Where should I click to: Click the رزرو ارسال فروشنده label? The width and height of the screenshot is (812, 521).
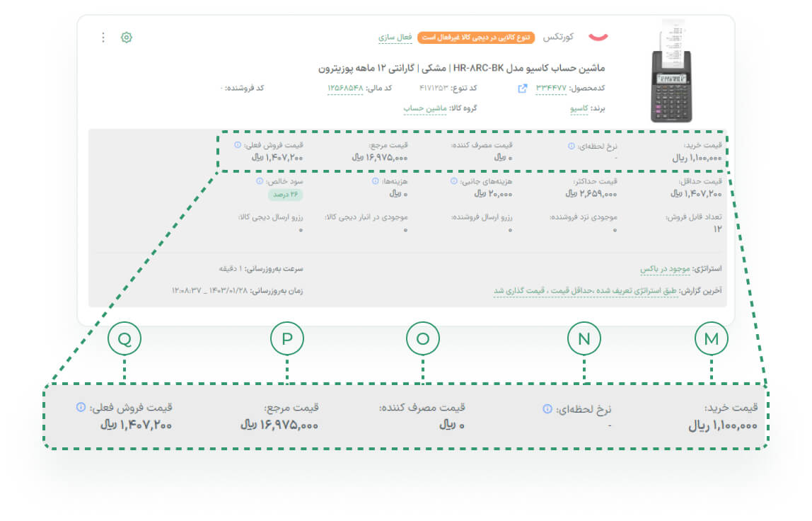click(482, 217)
